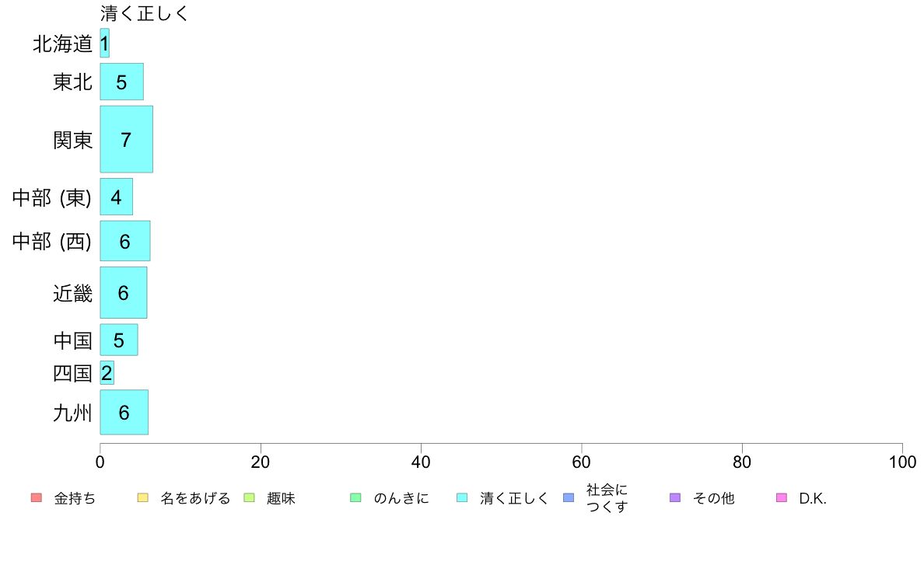Click the yellow 名をあげる legend swatch
Screen dimensions: 924x572
tap(142, 497)
